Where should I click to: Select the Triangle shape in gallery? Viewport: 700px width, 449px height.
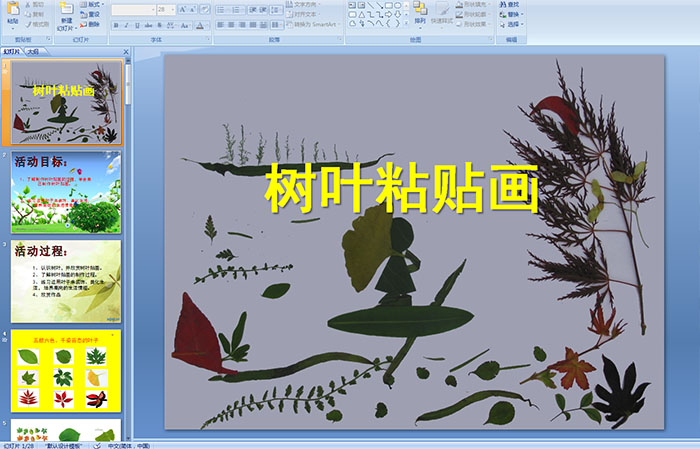tap(362, 15)
